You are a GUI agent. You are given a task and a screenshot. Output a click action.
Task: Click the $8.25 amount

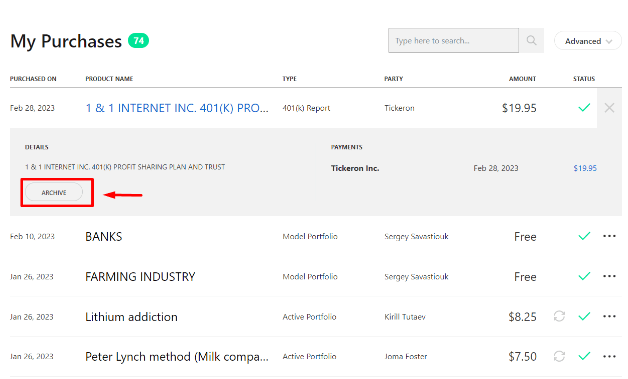[522, 317]
